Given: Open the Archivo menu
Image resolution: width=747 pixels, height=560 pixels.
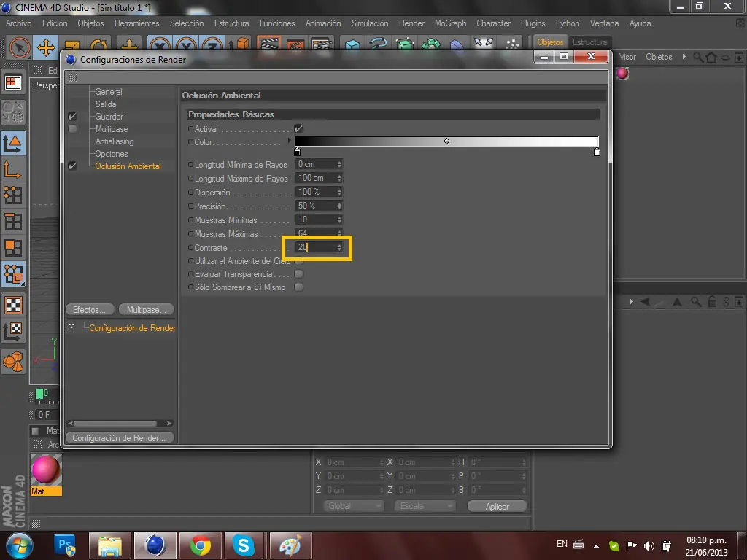Looking at the screenshot, I should (18, 23).
